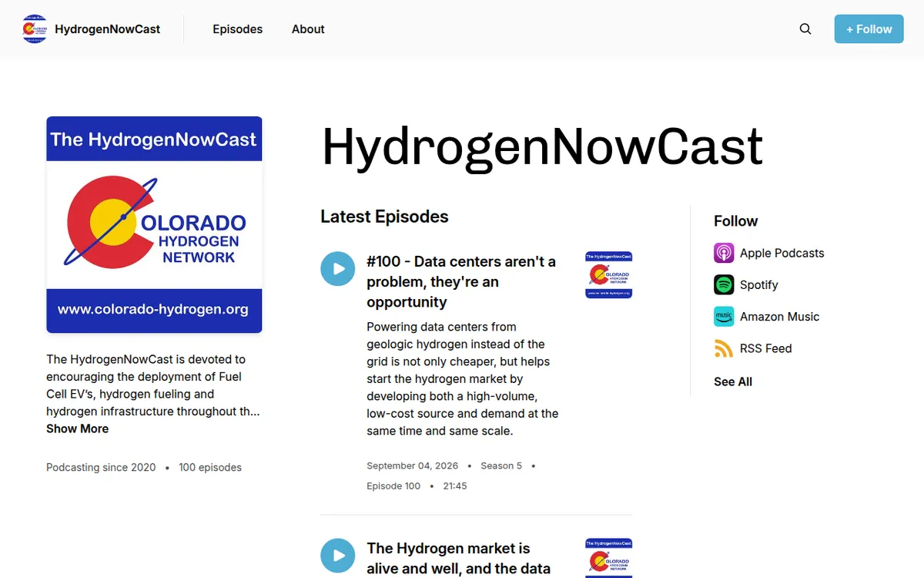Open the Episodes menu item

[x=238, y=29]
